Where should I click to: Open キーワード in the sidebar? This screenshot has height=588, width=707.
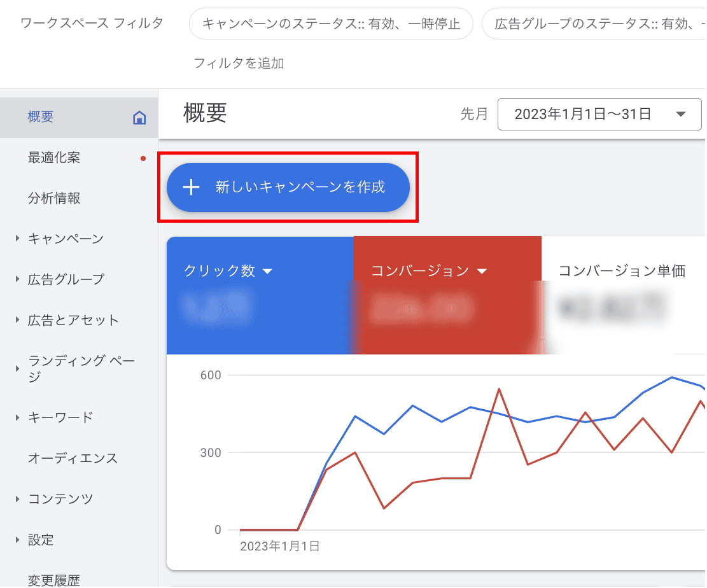(x=60, y=417)
